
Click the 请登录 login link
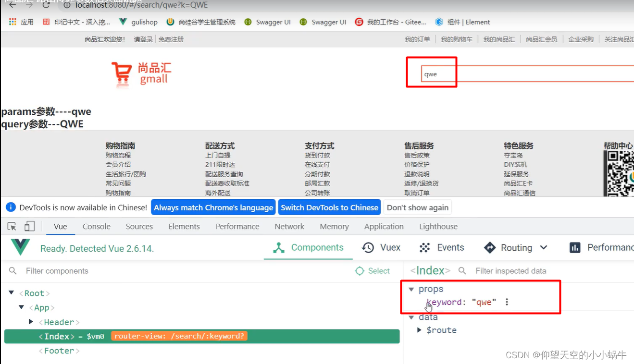click(143, 39)
